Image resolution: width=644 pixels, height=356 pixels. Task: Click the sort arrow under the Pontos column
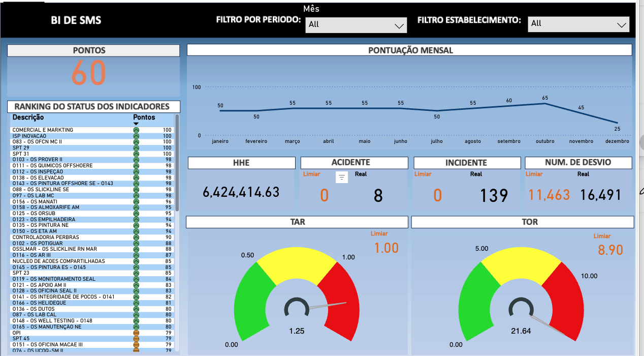136,124
